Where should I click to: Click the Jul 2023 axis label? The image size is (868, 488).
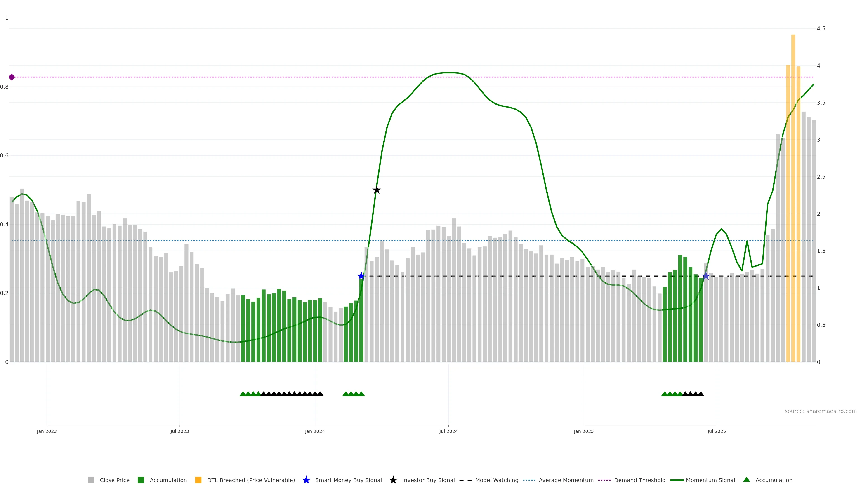[x=180, y=432]
